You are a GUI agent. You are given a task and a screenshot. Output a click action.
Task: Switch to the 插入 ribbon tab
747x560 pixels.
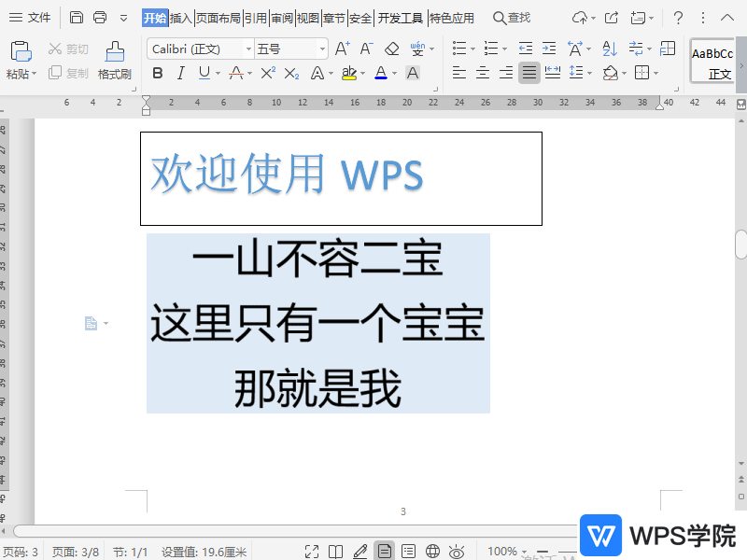click(x=181, y=17)
